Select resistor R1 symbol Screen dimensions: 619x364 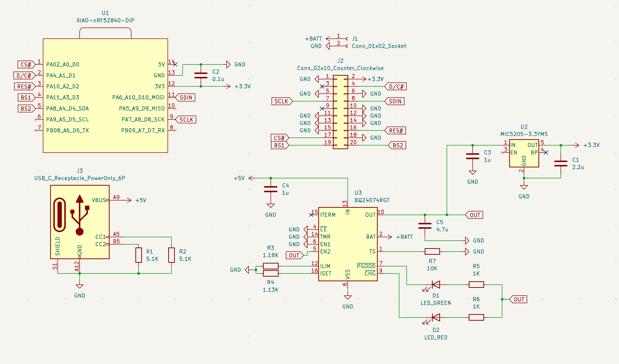tap(139, 255)
